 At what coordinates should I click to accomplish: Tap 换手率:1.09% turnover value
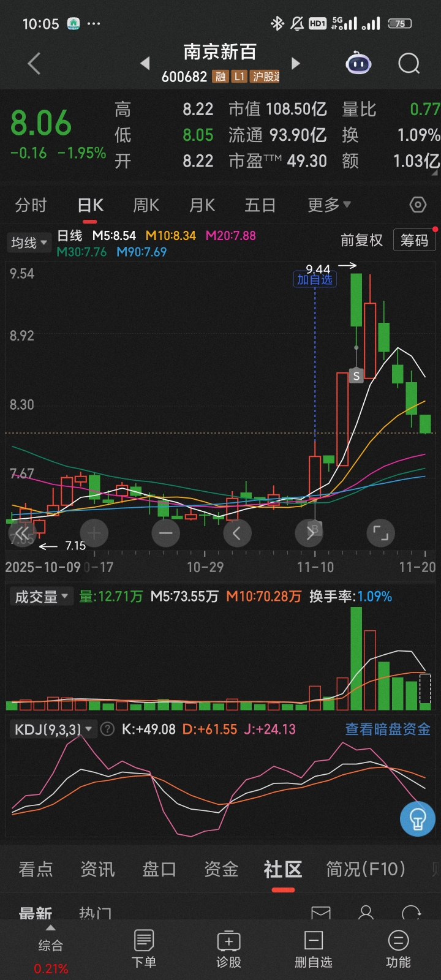pyautogui.click(x=350, y=596)
